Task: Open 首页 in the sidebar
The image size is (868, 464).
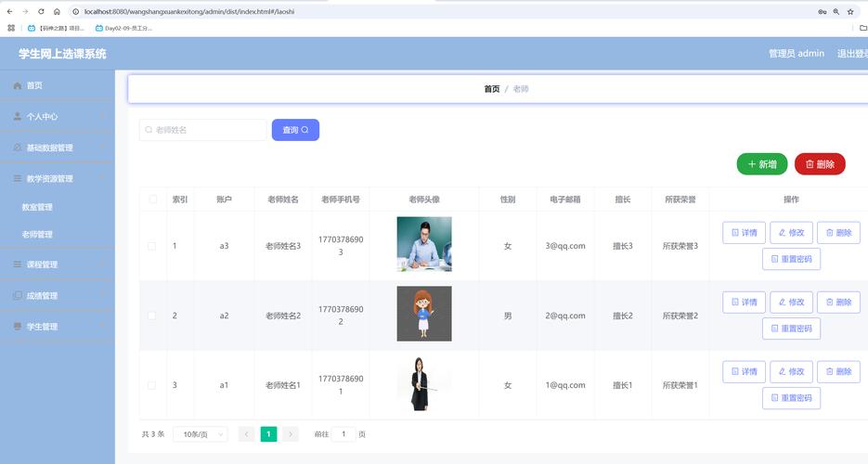Action: click(x=58, y=85)
